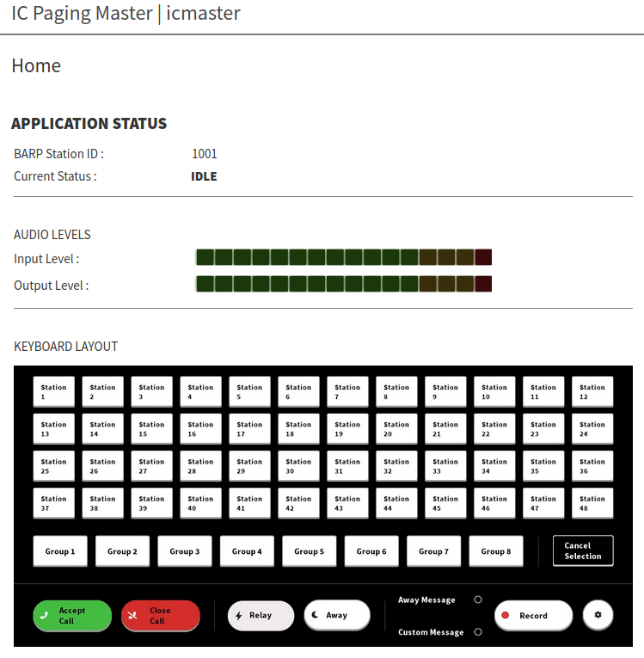Select the Group 5 button
This screenshot has width=644, height=658.
[x=310, y=551]
